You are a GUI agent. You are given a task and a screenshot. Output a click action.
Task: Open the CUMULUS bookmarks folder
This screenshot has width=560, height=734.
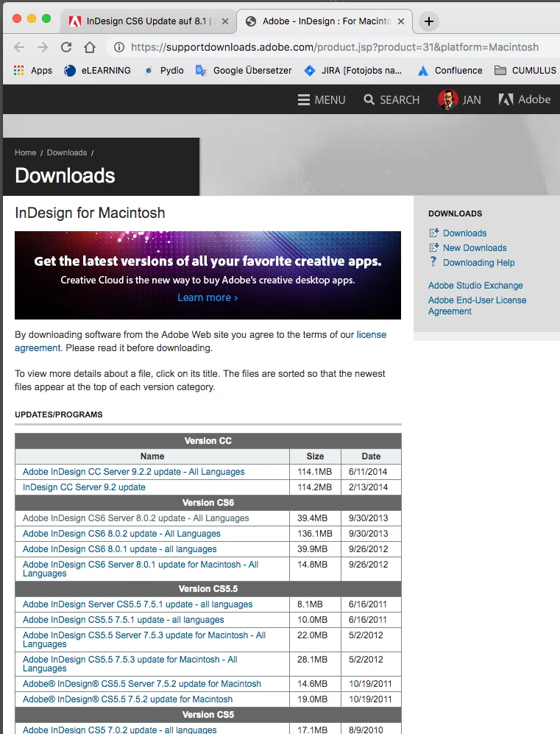525,70
